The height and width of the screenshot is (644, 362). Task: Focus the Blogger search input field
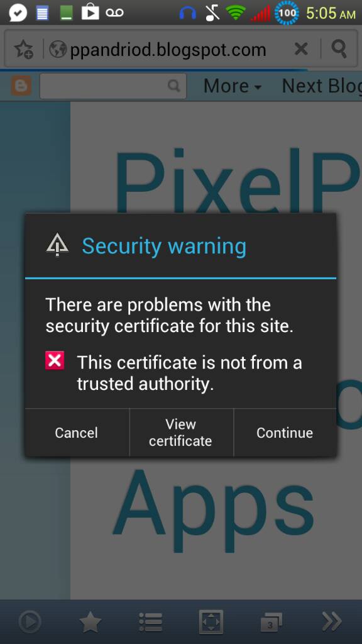[113, 86]
